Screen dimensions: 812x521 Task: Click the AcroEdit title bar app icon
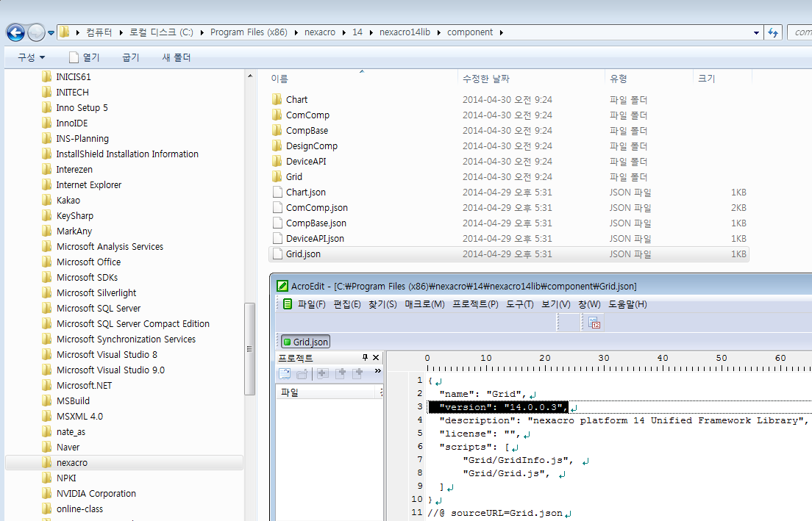coord(282,286)
